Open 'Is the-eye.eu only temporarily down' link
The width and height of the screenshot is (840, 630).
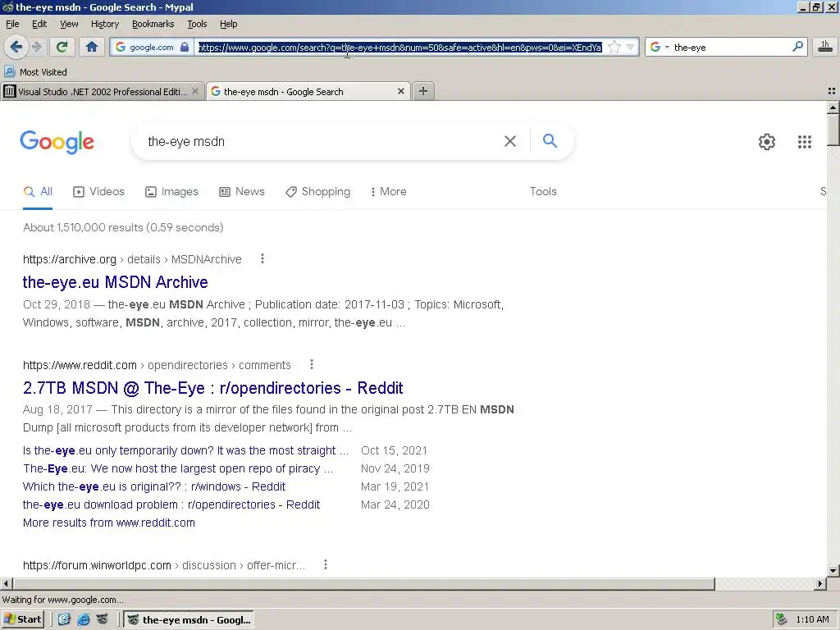click(185, 450)
